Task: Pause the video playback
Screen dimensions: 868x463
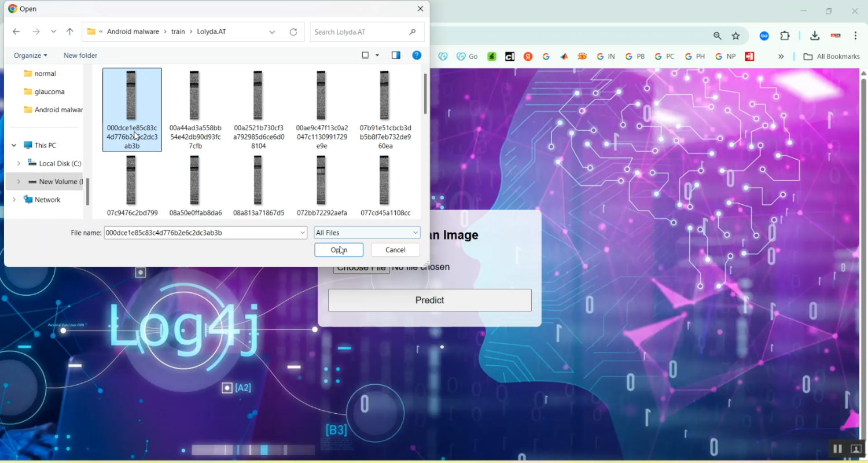Action: (x=837, y=449)
